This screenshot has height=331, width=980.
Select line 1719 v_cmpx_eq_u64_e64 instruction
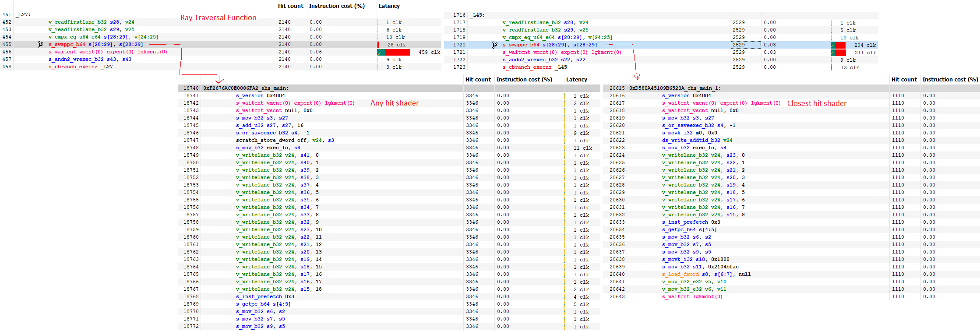[557, 37]
